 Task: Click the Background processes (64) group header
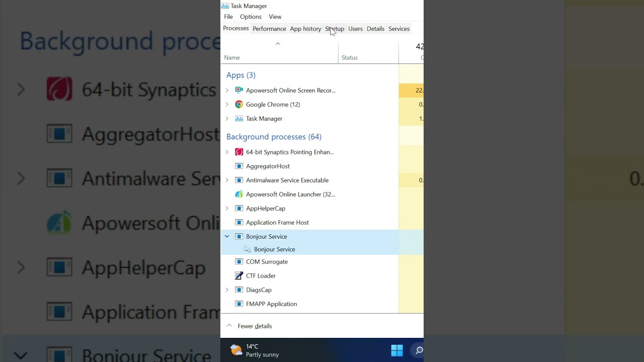pyautogui.click(x=274, y=137)
